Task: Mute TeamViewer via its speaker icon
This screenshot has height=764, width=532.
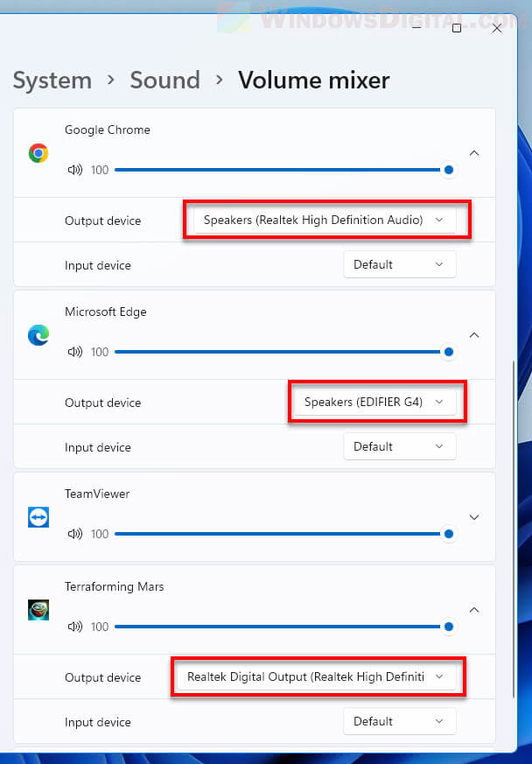Action: [75, 534]
